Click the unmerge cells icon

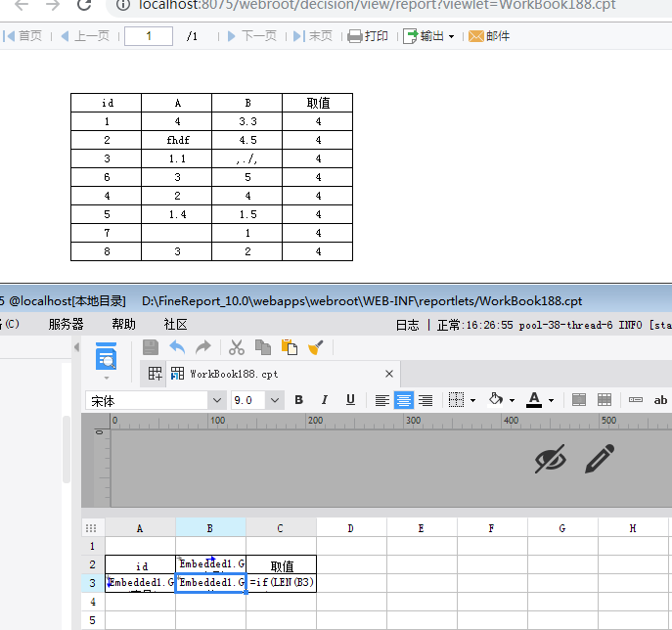tap(605, 400)
